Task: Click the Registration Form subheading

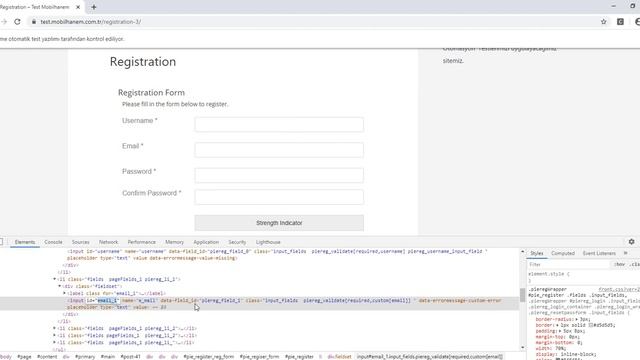Action: coord(151,93)
